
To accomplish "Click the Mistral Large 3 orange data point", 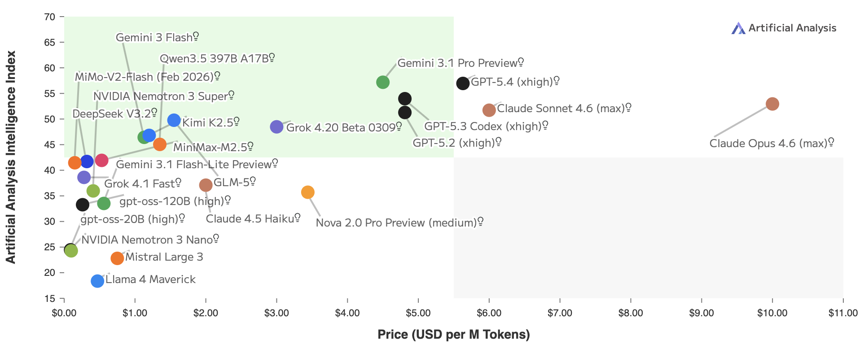I will pos(117,258).
